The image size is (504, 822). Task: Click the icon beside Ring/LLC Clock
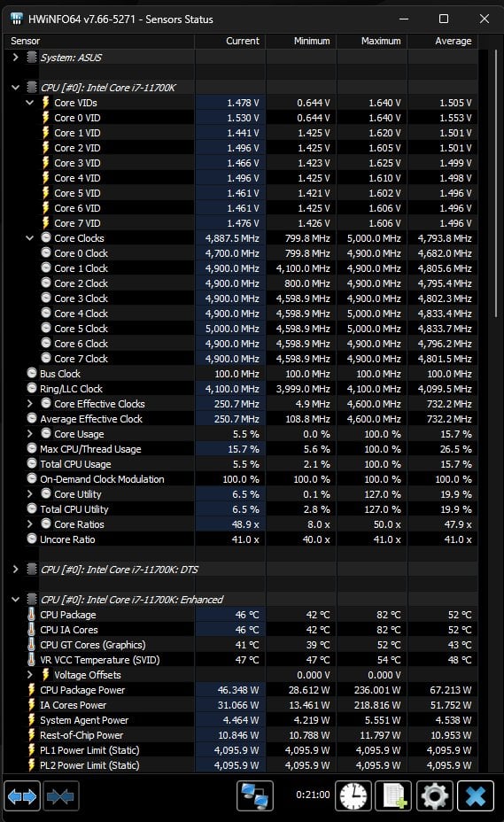[x=32, y=389]
